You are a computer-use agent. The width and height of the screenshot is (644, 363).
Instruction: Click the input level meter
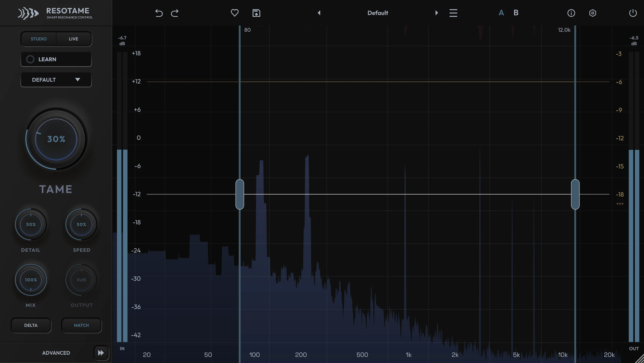pos(122,197)
